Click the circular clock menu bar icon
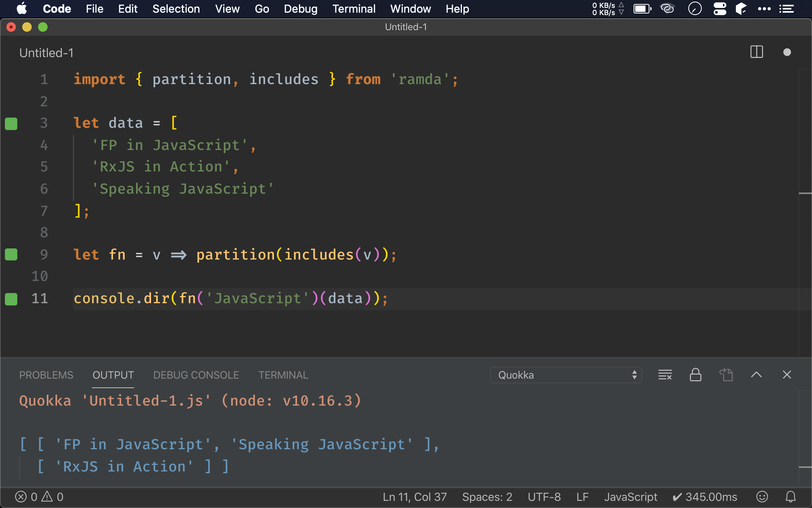 coord(695,8)
